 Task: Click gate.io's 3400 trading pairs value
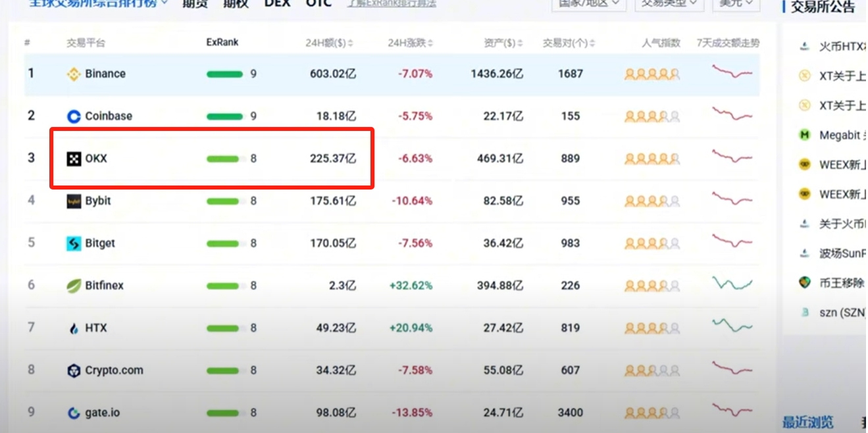570,413
